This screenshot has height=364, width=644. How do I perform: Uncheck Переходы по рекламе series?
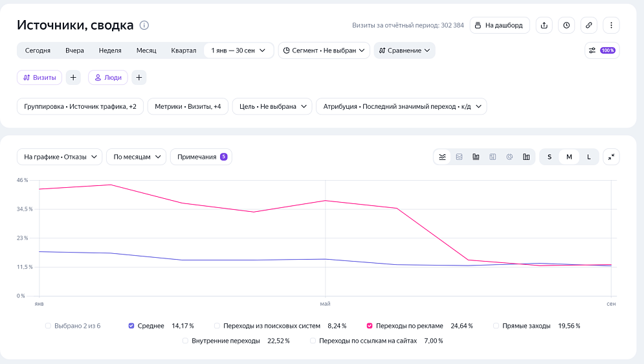(x=370, y=326)
